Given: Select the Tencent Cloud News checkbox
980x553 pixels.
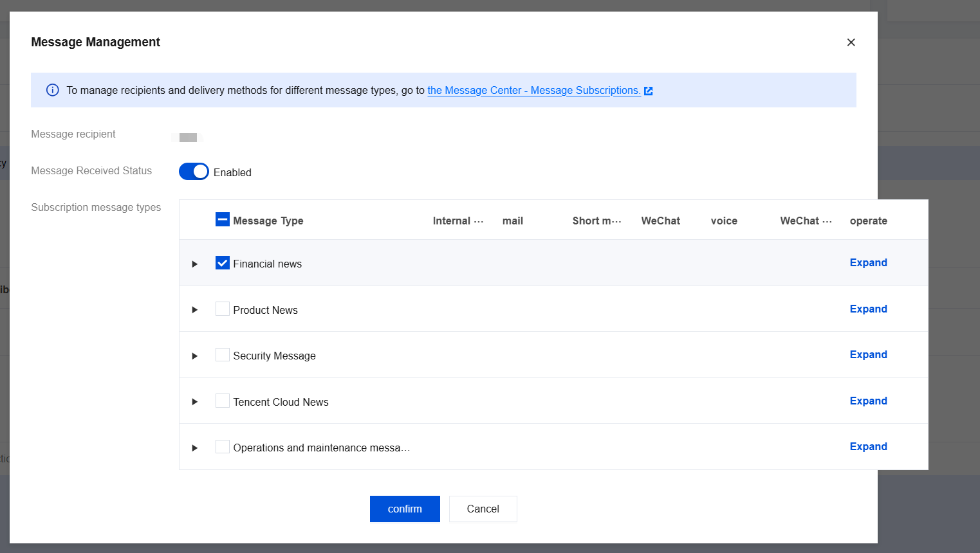Looking at the screenshot, I should point(223,401).
